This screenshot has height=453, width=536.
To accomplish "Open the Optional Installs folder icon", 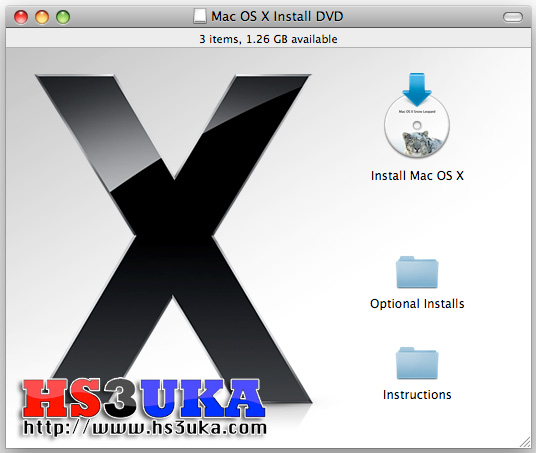I will tap(417, 272).
